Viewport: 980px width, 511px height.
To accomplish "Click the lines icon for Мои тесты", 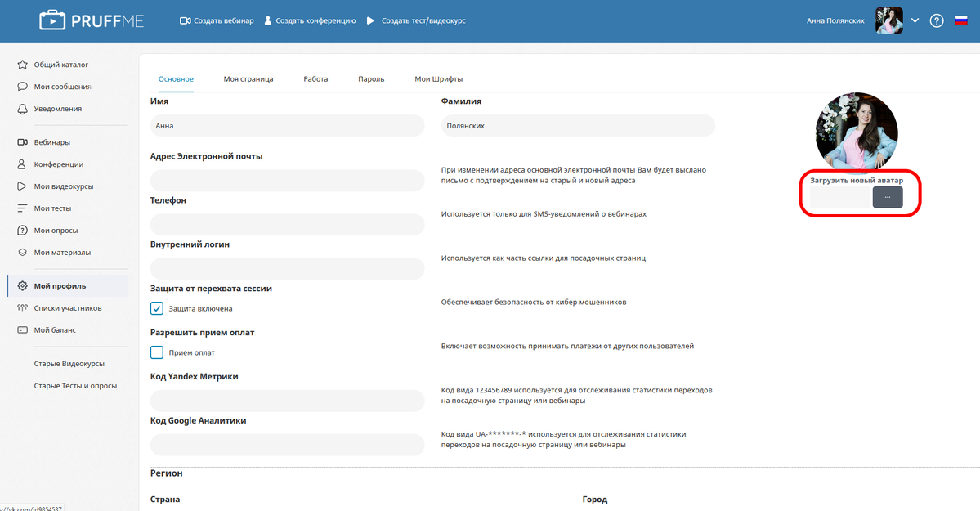I will click(22, 208).
